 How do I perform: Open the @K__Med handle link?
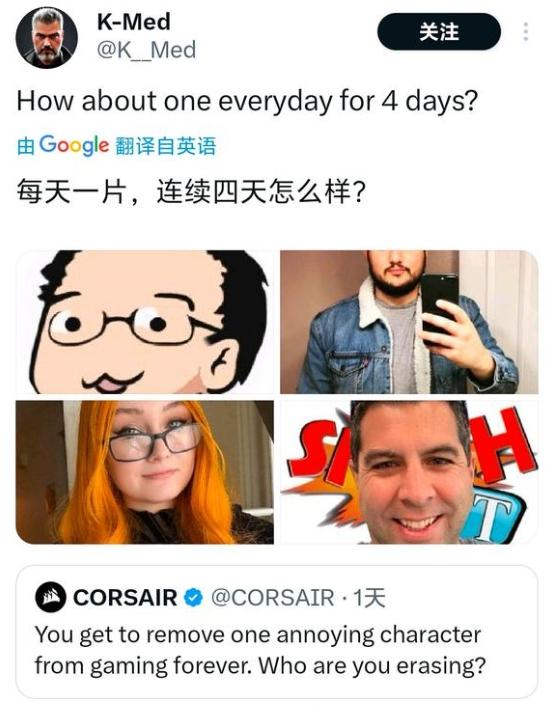[146, 50]
